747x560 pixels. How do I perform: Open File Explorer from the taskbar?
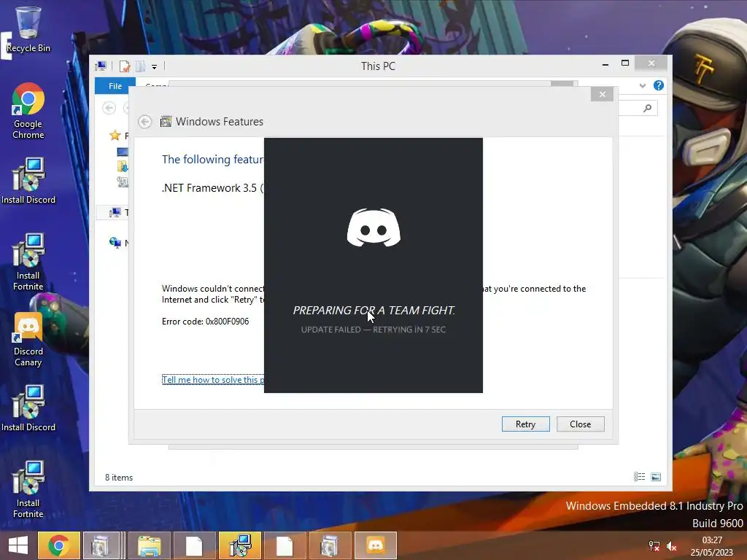click(149, 545)
